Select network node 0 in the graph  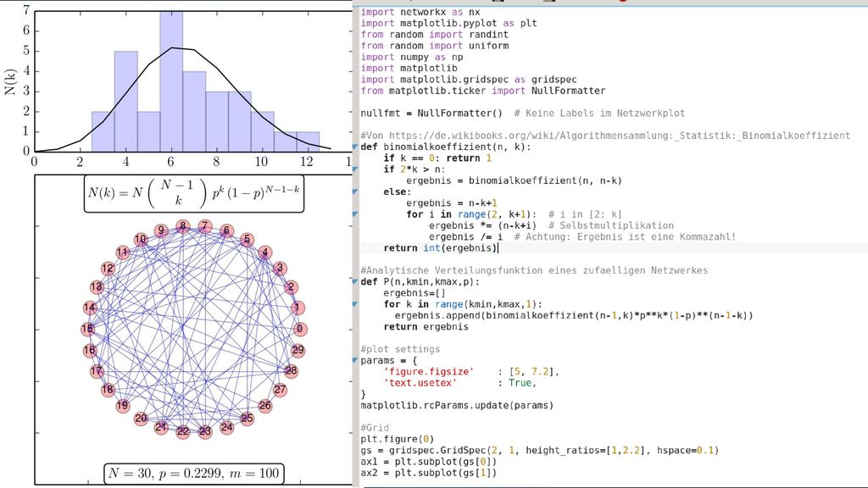pyautogui.click(x=299, y=329)
